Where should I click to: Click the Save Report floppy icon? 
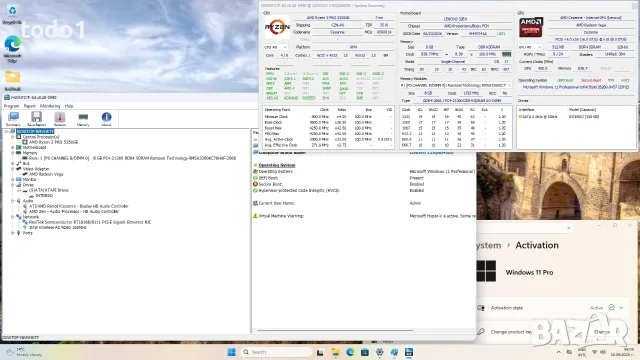[x=36, y=119]
